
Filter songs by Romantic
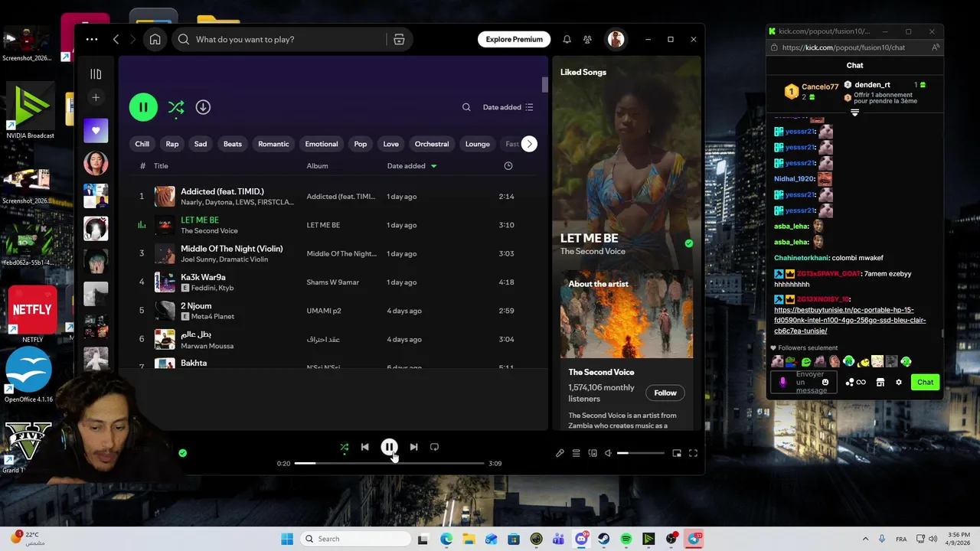[x=273, y=144]
